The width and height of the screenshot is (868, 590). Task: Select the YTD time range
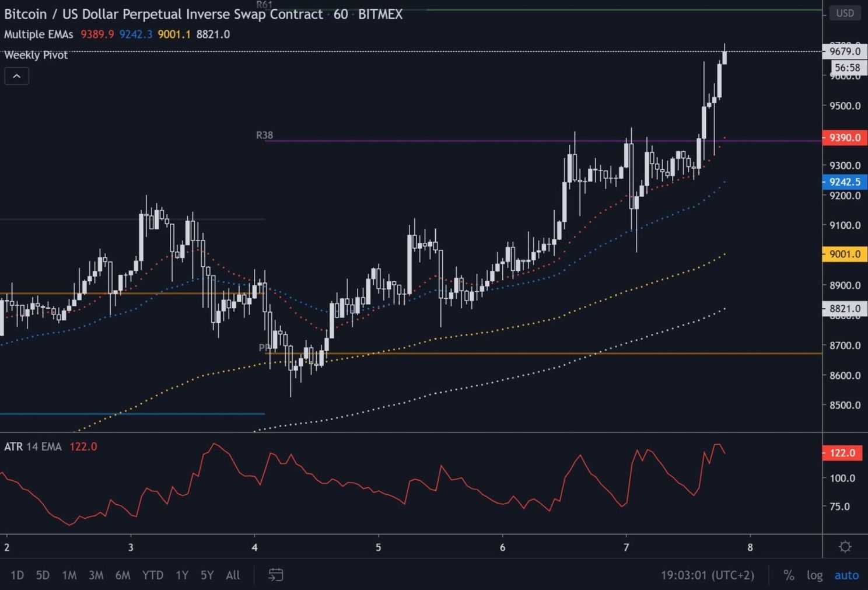tap(153, 575)
